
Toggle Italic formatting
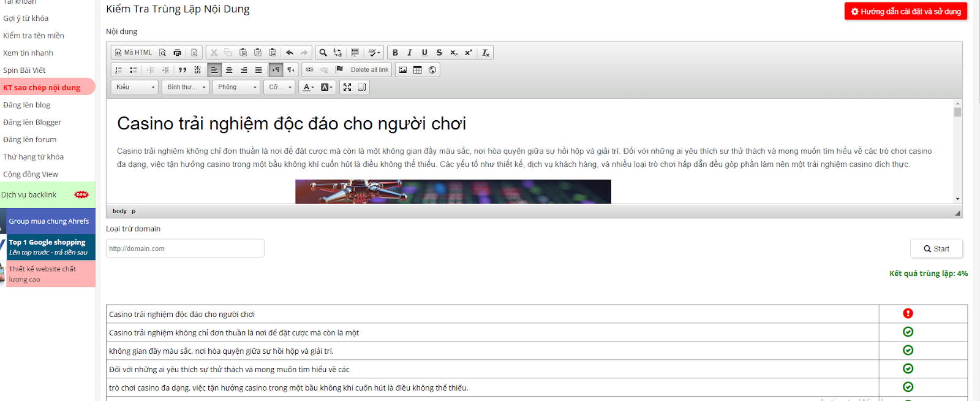point(410,53)
